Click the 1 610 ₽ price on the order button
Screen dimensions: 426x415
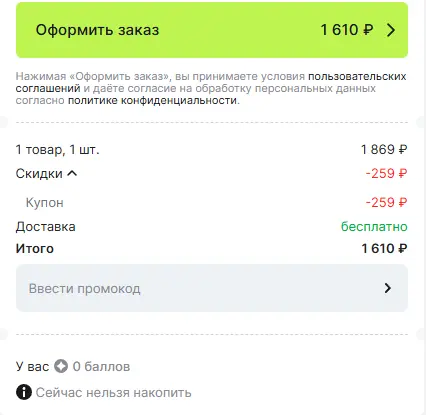pyautogui.click(x=347, y=30)
